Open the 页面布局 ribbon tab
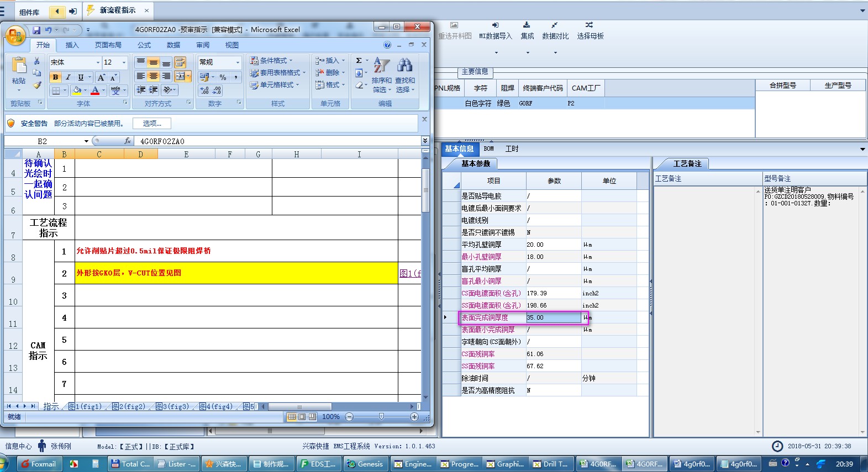Viewport: 868px width, 472px height. coord(108,45)
